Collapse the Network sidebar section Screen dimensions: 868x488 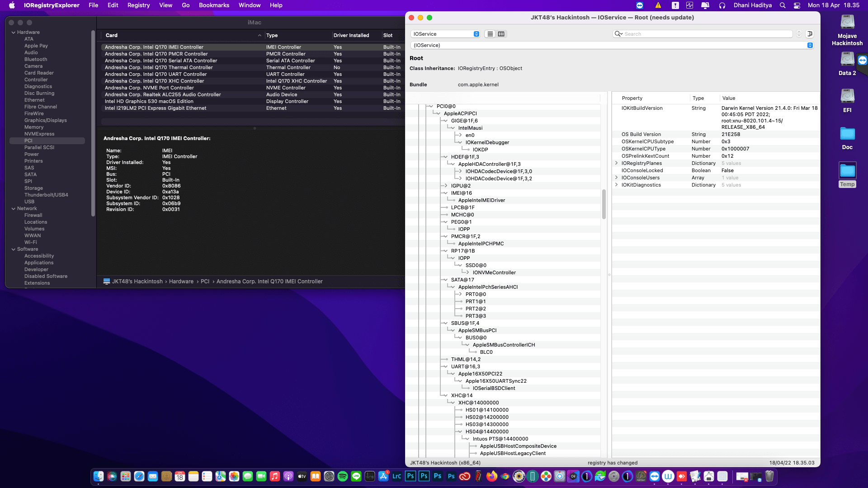(14, 208)
